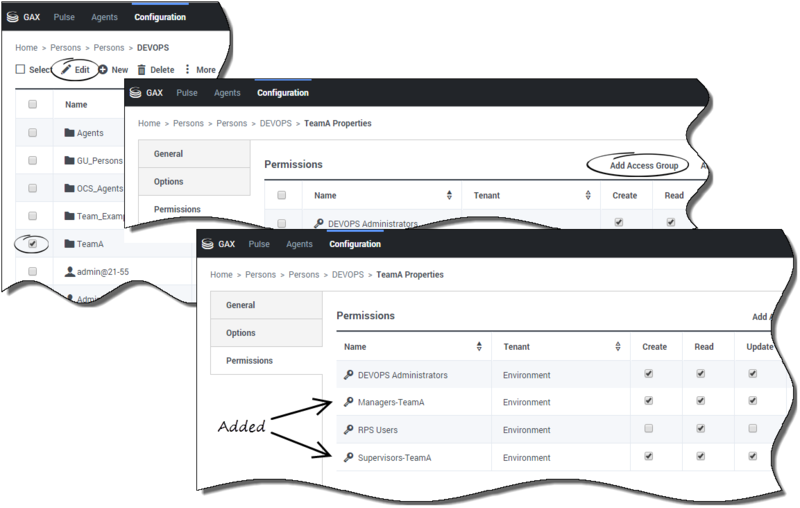Click the key icon beside Supervisors-TeamA
This screenshot has height=508, width=800.
coord(348,457)
